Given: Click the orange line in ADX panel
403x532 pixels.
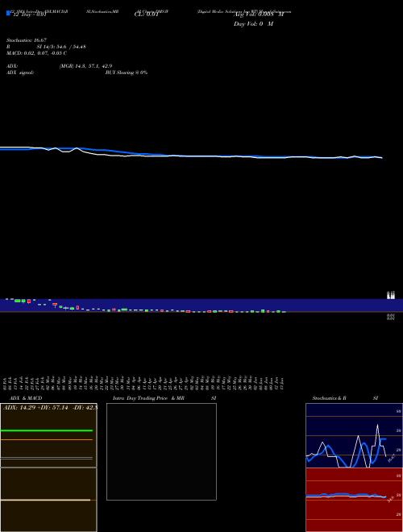Looking at the screenshot, I should coord(47,440).
